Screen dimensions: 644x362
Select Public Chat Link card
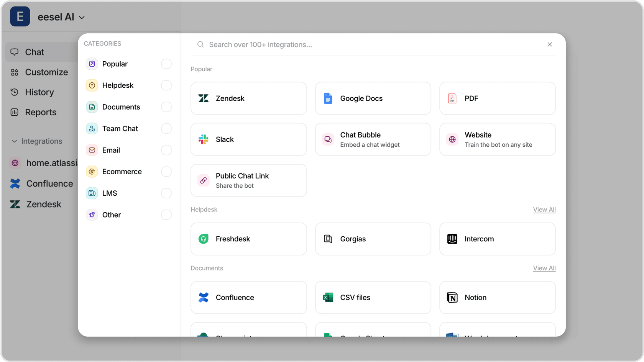click(249, 180)
